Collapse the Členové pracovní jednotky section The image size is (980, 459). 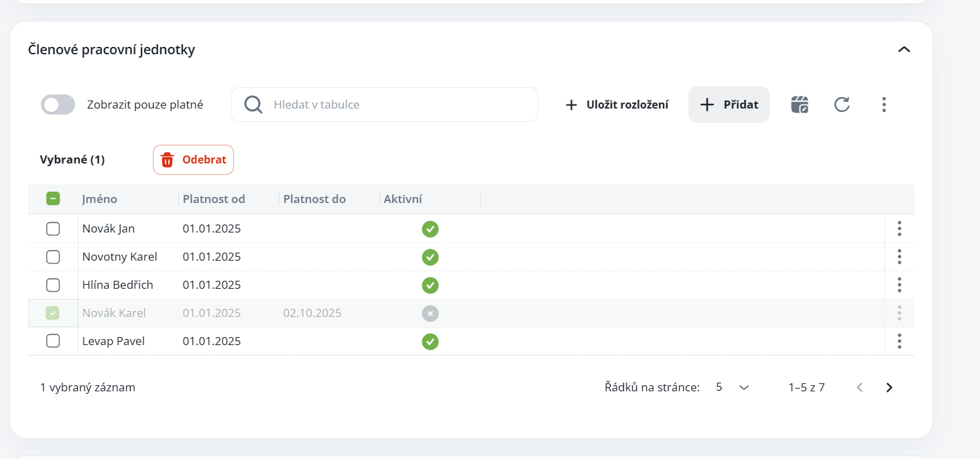tap(904, 50)
